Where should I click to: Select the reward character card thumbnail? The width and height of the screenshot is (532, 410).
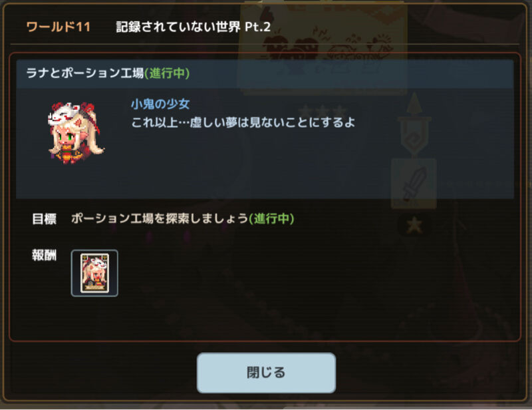pos(94,273)
